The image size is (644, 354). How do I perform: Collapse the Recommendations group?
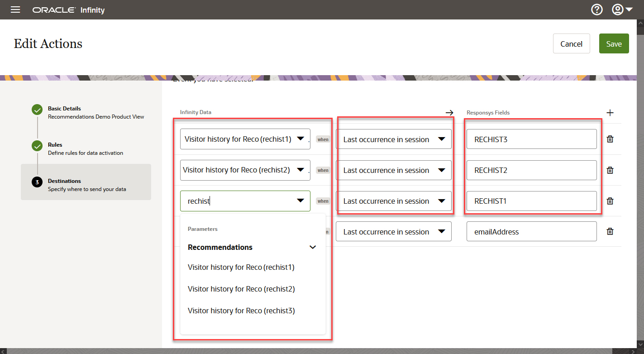[312, 247]
